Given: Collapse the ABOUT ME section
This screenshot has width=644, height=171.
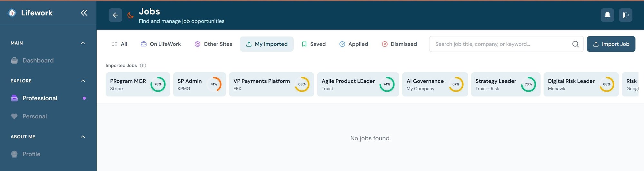Looking at the screenshot, I should click(83, 137).
